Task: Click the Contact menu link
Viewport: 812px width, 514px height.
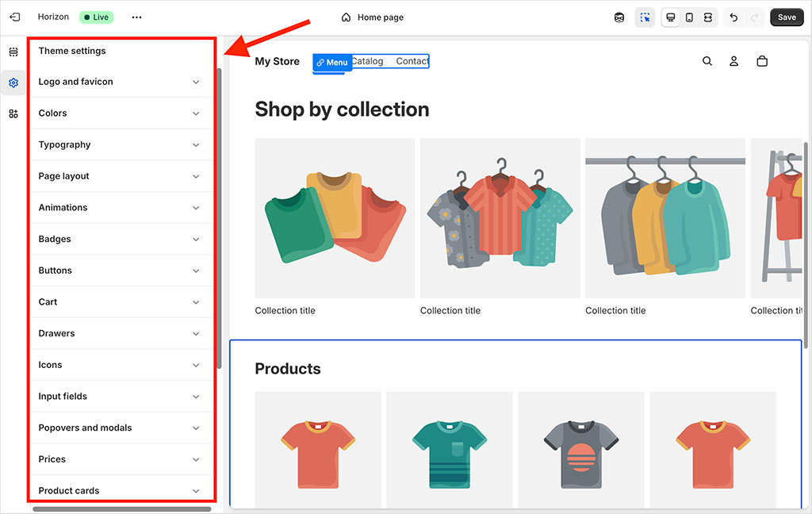Action: pyautogui.click(x=412, y=61)
